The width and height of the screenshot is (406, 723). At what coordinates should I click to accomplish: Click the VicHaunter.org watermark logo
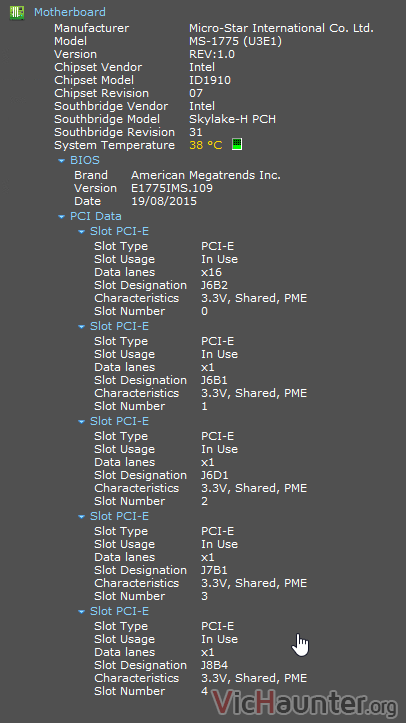point(304,704)
